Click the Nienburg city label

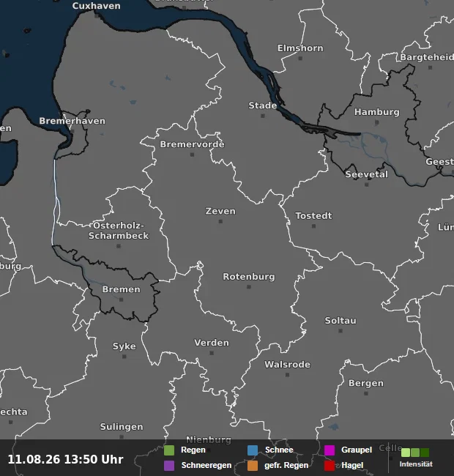click(x=209, y=440)
